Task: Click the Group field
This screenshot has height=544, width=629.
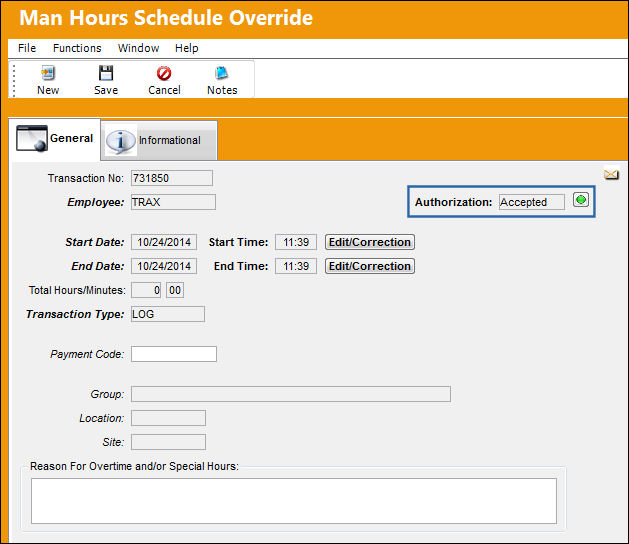Action: tap(291, 394)
